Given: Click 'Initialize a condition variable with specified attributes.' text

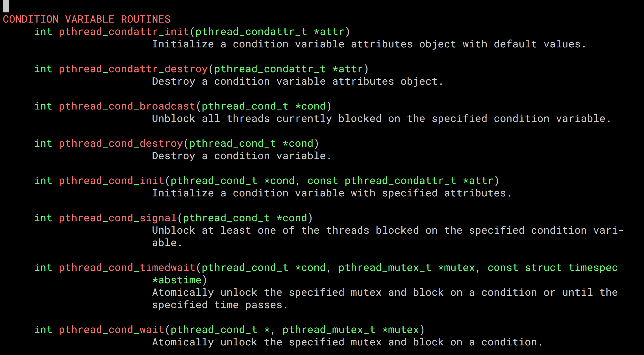Looking at the screenshot, I should pyautogui.click(x=332, y=193).
